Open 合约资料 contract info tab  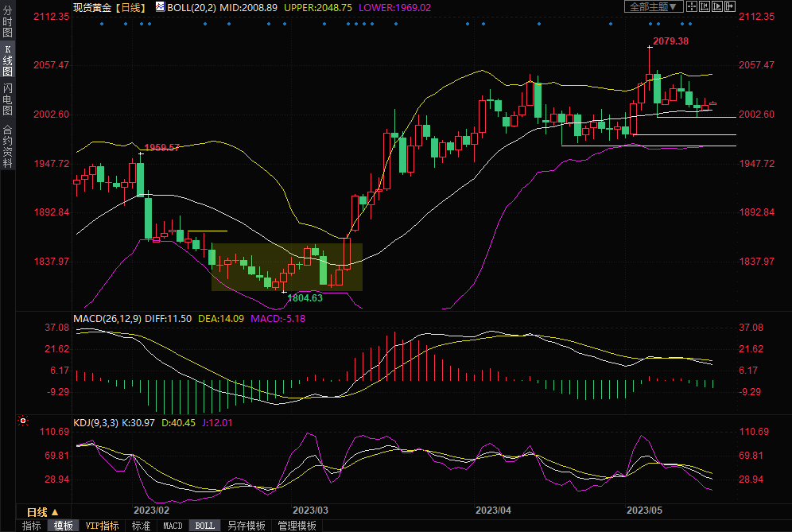(x=7, y=146)
